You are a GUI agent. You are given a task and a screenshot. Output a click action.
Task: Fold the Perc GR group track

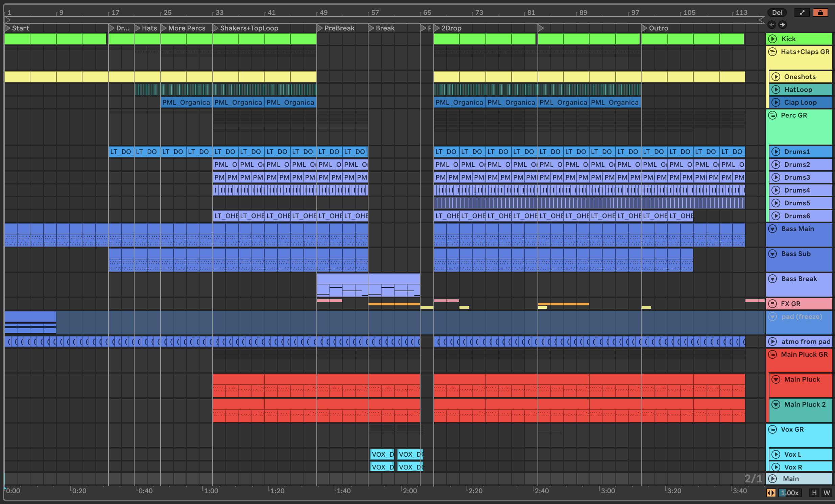click(772, 115)
